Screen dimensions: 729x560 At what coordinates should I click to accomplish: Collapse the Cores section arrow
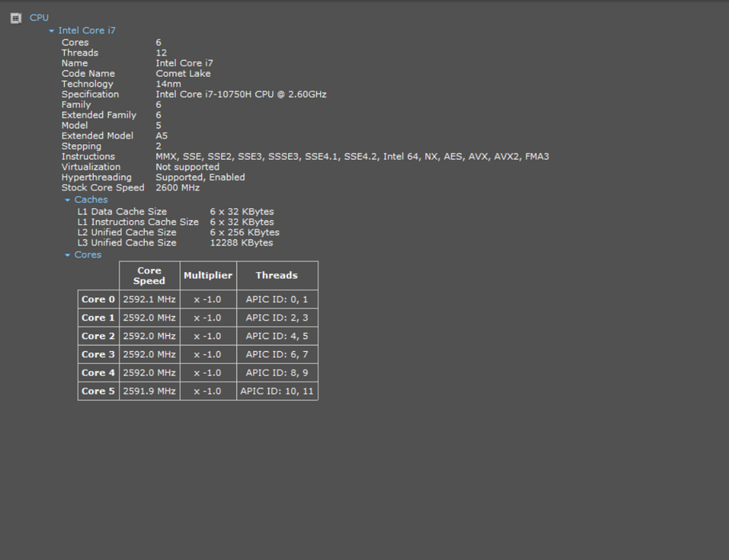point(68,255)
